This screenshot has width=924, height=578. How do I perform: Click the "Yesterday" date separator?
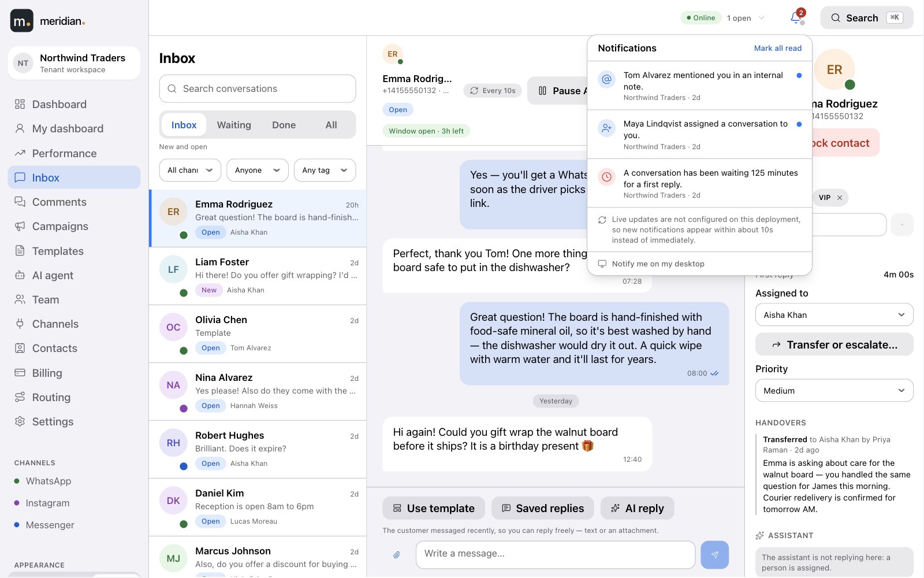[556, 401]
